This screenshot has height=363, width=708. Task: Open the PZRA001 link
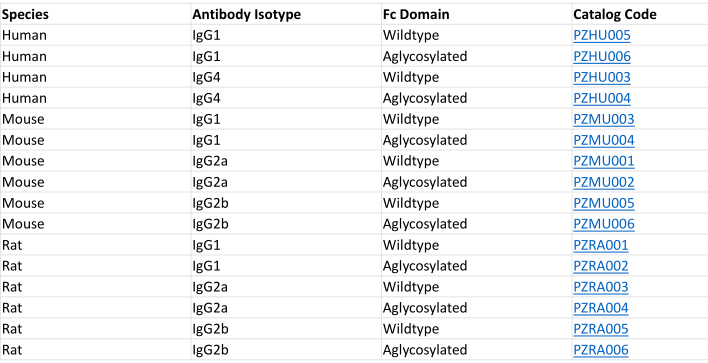[x=601, y=245]
